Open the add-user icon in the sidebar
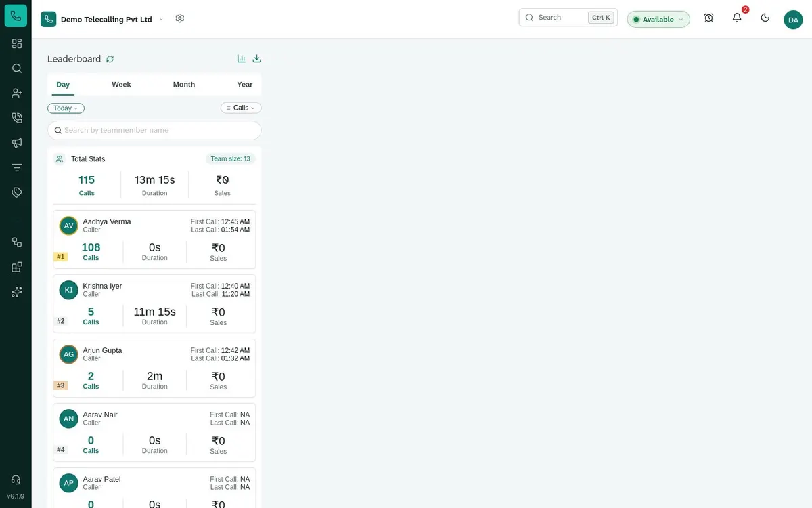The width and height of the screenshot is (812, 508). (17, 93)
